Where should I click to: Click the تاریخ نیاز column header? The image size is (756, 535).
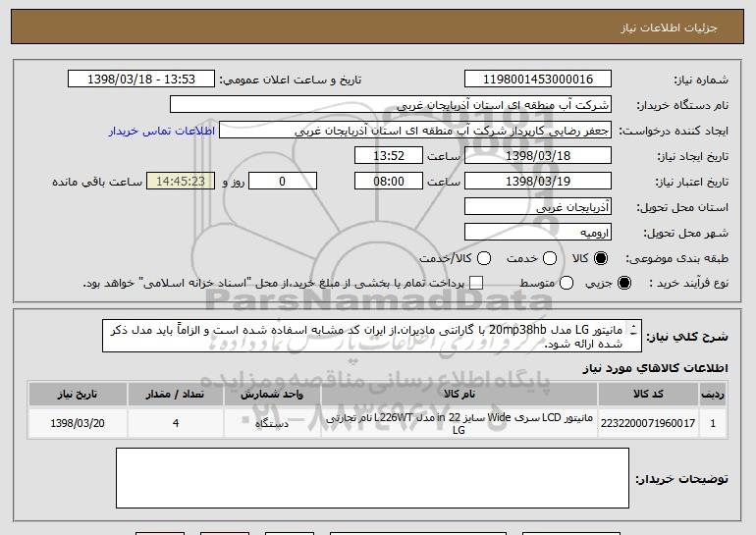click(78, 395)
